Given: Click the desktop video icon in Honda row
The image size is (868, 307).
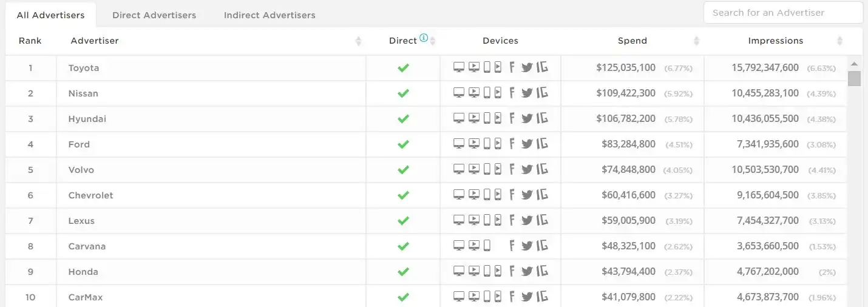Looking at the screenshot, I should (474, 271).
